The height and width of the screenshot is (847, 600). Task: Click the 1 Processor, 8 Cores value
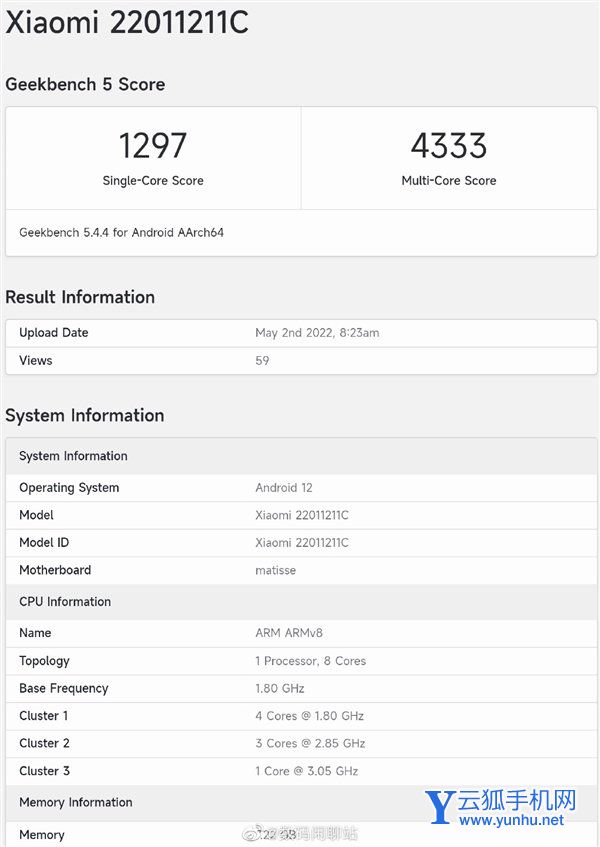click(311, 661)
